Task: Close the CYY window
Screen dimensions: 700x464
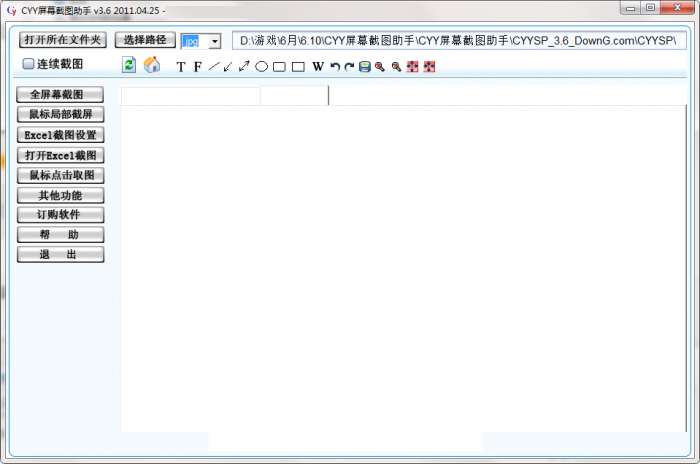Action: tap(677, 8)
